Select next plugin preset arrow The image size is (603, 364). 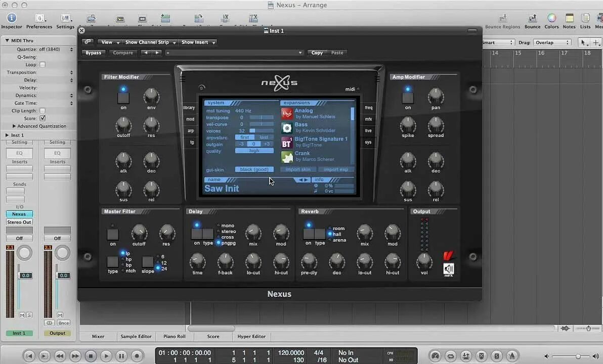[157, 53]
